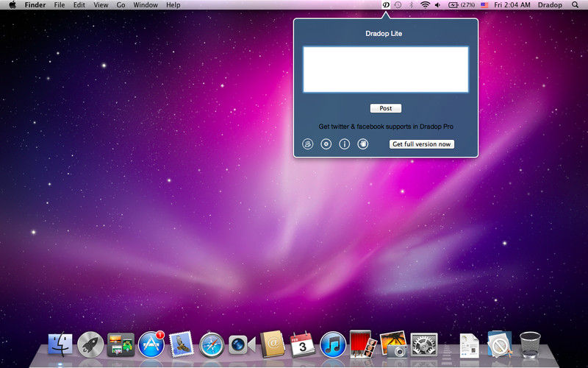
Task: Open Launchpad rocket icon in Dock
Action: pyautogui.click(x=90, y=344)
